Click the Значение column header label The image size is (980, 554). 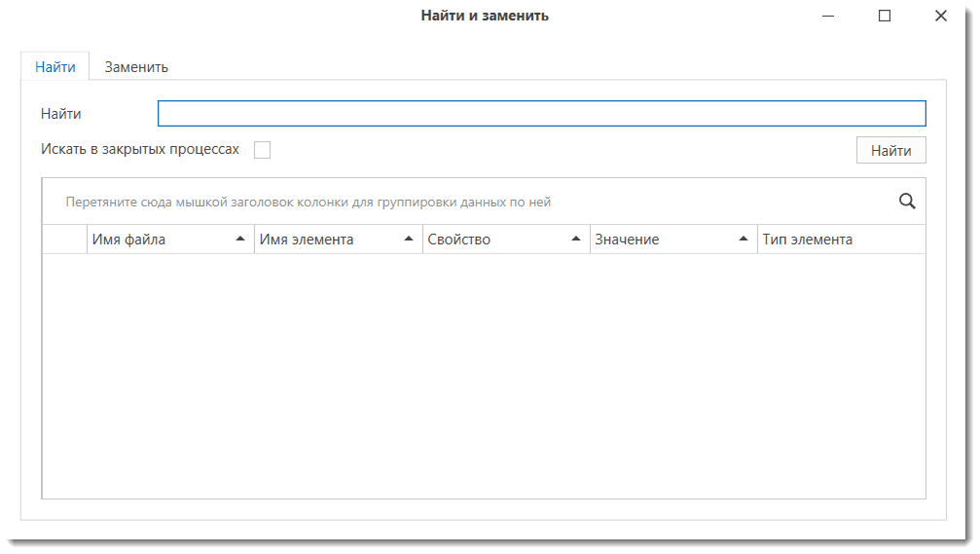(x=627, y=240)
